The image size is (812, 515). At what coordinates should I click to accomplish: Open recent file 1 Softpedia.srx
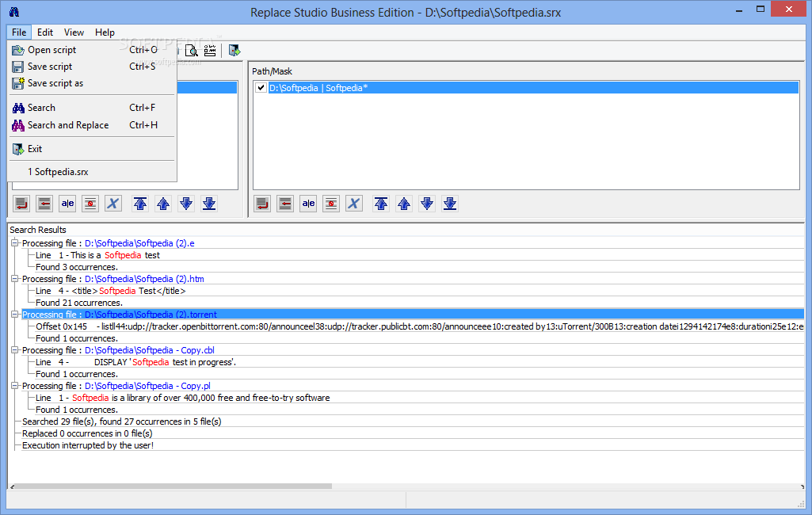click(x=92, y=171)
